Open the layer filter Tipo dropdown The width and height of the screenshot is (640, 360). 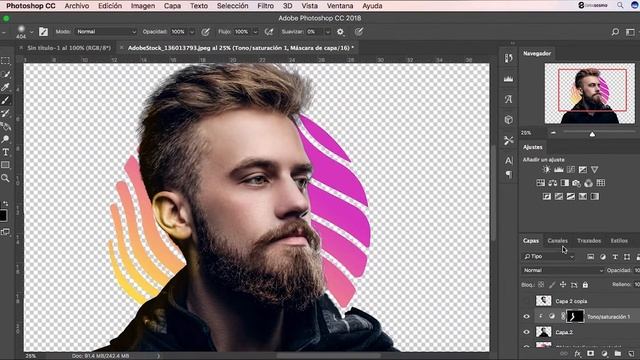click(x=549, y=256)
